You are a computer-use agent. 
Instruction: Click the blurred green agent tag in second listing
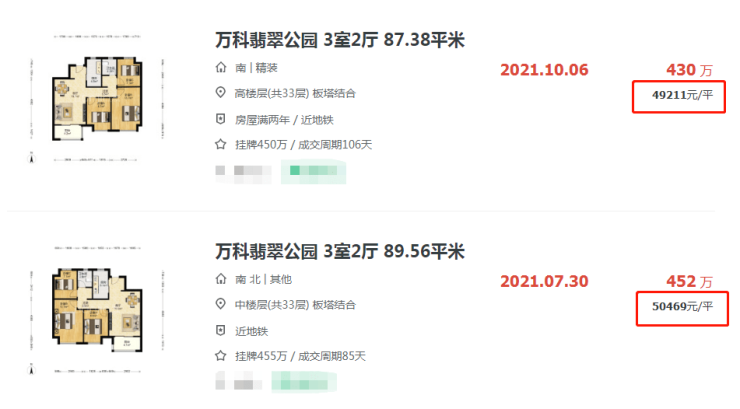pos(305,382)
